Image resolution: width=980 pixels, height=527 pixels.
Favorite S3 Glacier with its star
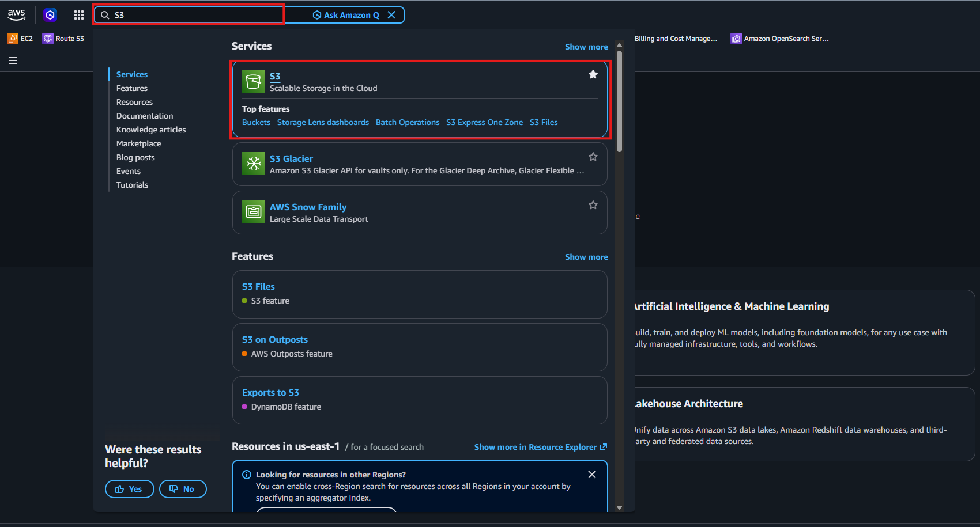click(593, 157)
